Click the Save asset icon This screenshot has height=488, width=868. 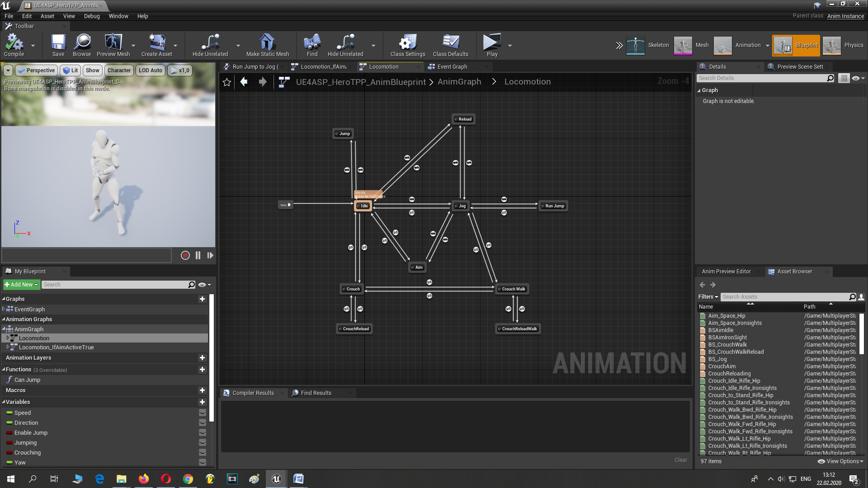pyautogui.click(x=57, y=45)
